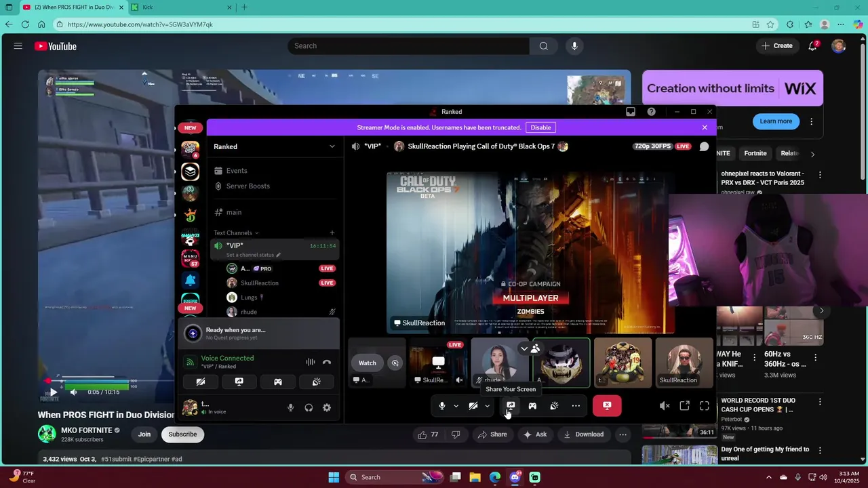Screen dimensions: 868x488
Task: Deafen with headphones icon in user panel
Action: tap(309, 407)
